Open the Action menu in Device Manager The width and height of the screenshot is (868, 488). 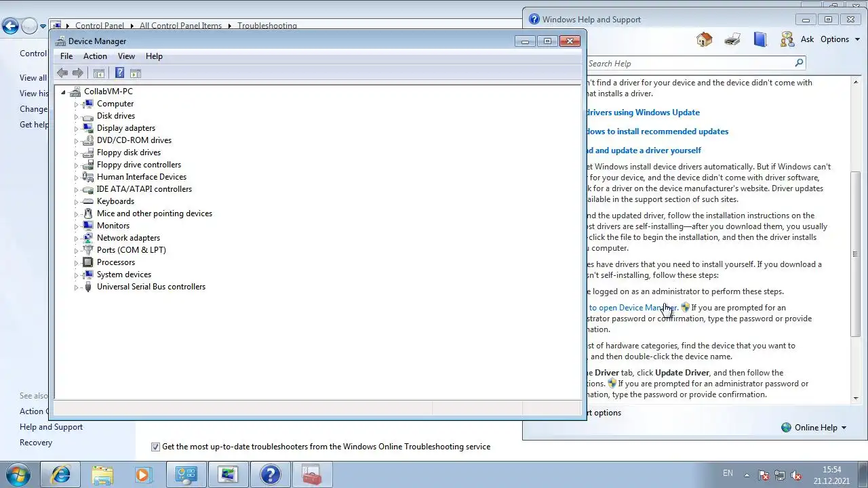(x=95, y=56)
